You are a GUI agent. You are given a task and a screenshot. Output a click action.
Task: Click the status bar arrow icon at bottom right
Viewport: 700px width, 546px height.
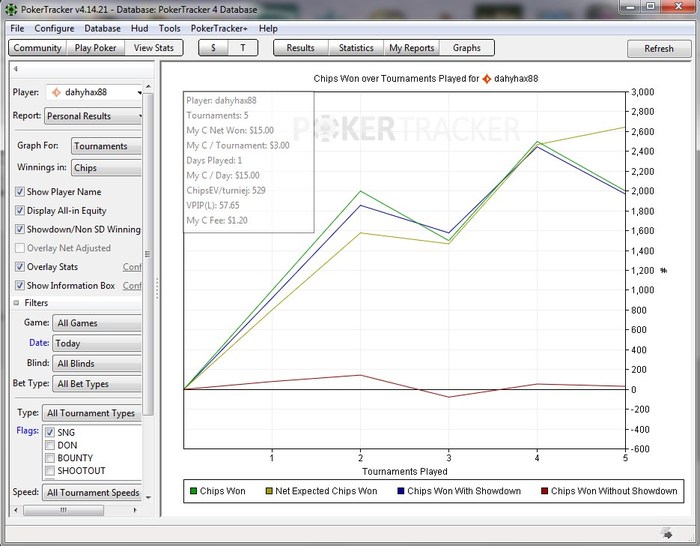(x=667, y=533)
